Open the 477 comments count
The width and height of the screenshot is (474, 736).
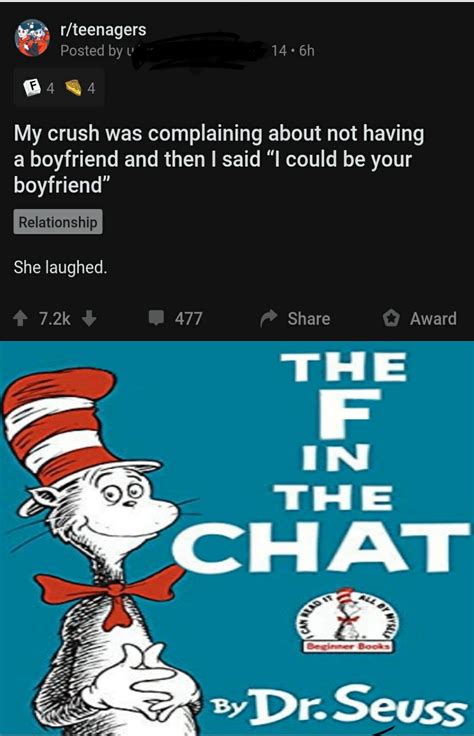189,319
